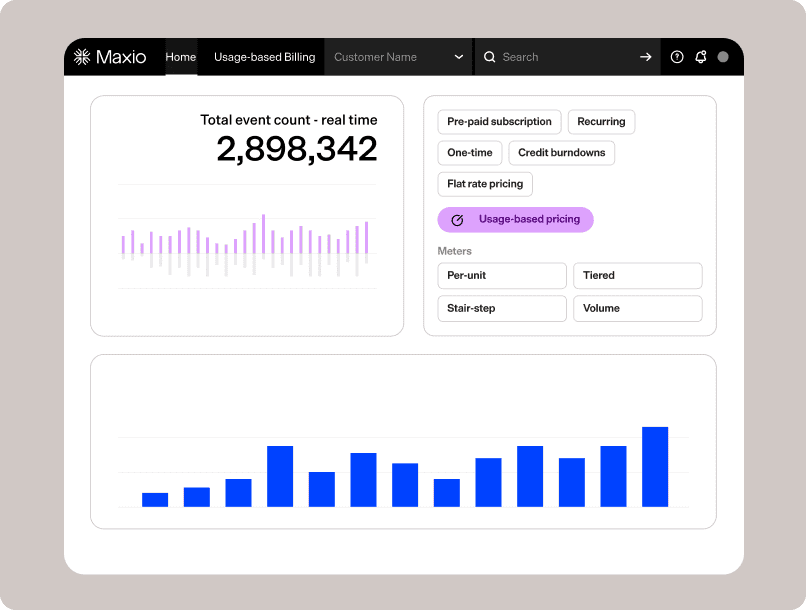Click the Maxio snowflake logo icon
Screen dimensions: 806x610
point(82,57)
